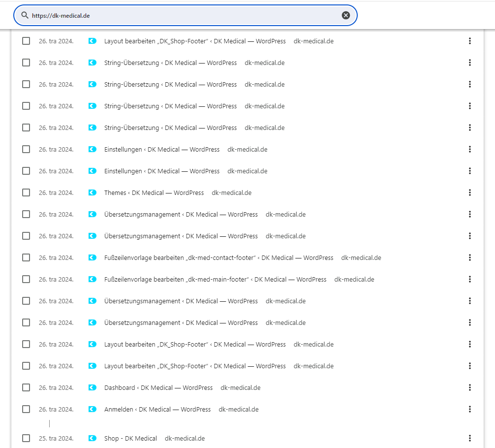
Task: Open the three-dot menu for Dashboard entry
Action: pyautogui.click(x=470, y=387)
